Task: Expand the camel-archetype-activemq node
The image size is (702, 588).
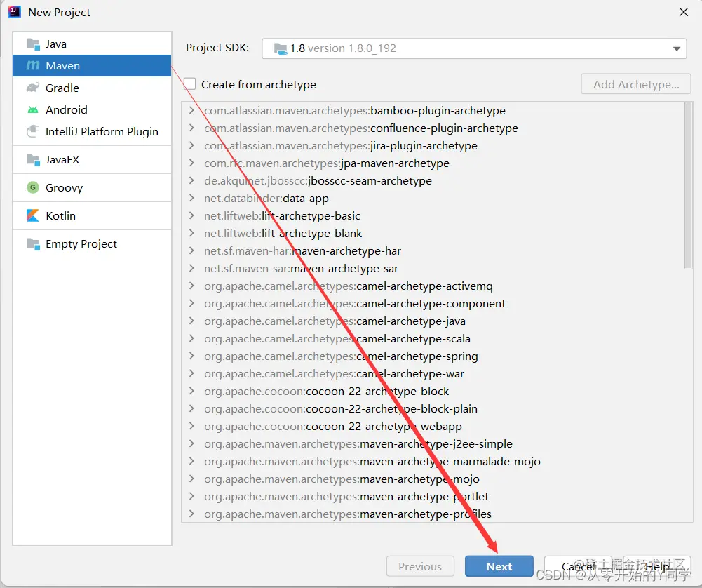Action: tap(191, 286)
